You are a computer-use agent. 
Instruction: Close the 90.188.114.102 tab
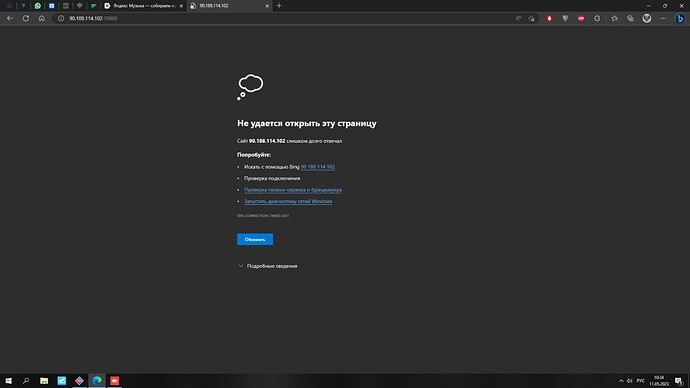[x=267, y=6]
